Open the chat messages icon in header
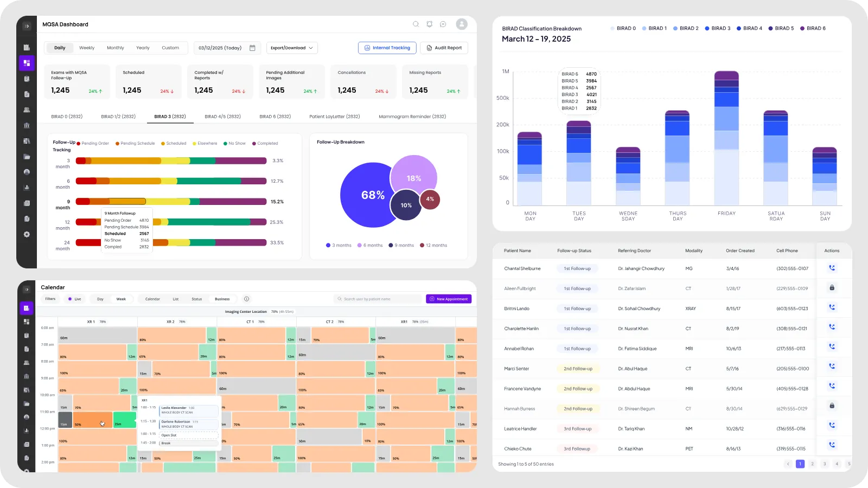Image resolution: width=868 pixels, height=488 pixels. (x=443, y=24)
